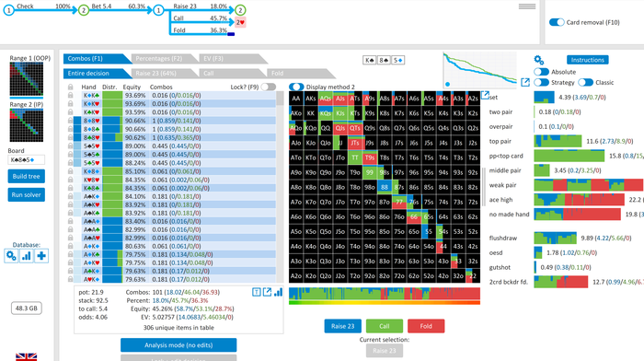This screenshot has width=644, height=361.
Task: Click the Run solver button
Action: pyautogui.click(x=26, y=195)
